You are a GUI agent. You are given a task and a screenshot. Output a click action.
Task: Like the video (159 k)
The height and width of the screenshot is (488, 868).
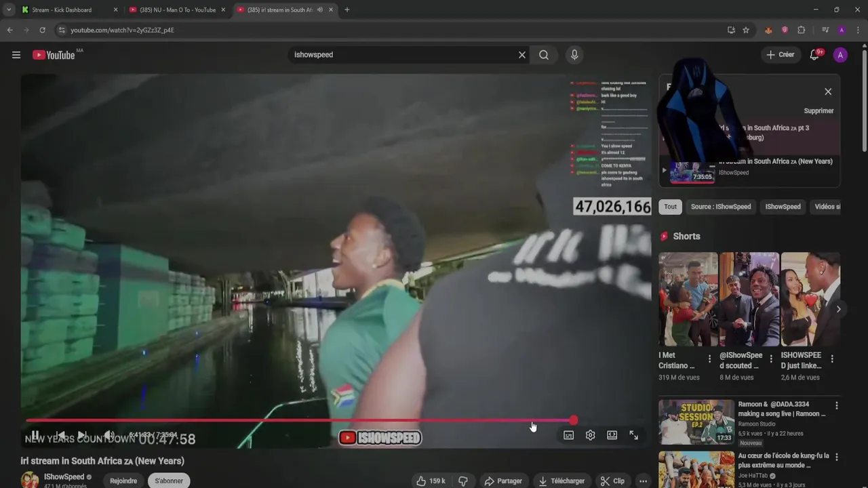(x=431, y=481)
